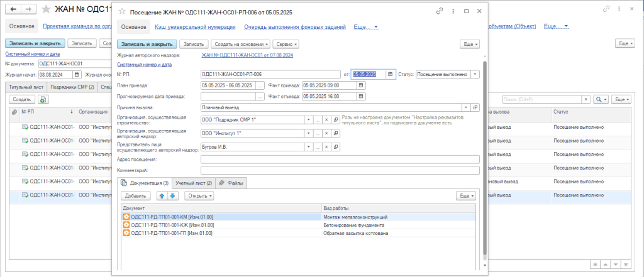Click magnifier search button in main list
This screenshot has height=277, width=644.
coord(601,99)
